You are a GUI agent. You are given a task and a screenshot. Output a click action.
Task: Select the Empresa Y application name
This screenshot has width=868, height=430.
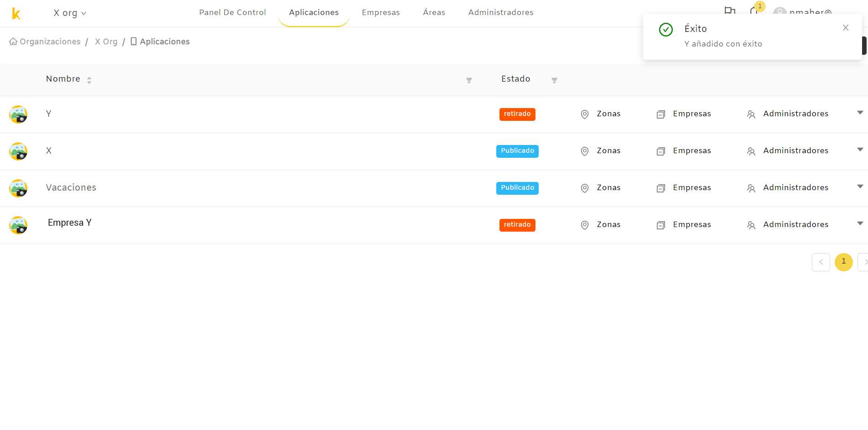coord(70,223)
